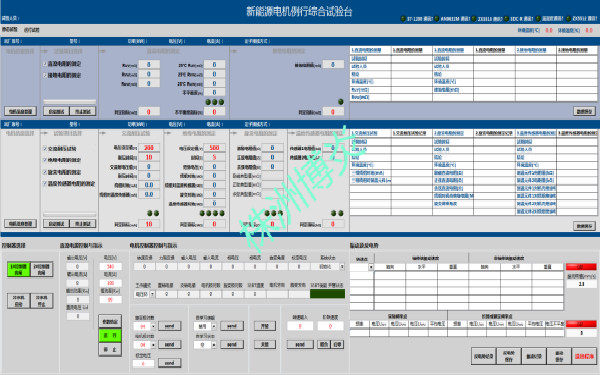
Task: Click the red 退出程序 exit button
Action: [x=584, y=356]
